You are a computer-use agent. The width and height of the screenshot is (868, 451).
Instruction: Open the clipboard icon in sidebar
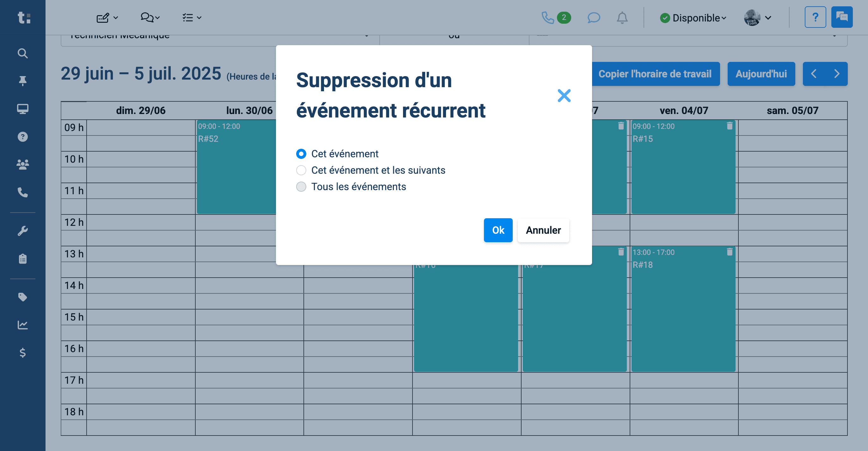(22, 258)
